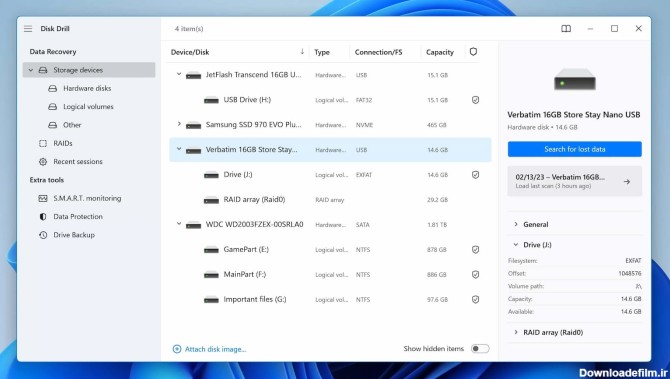670x379 pixels.
Task: Open Recent sessions in sidebar
Action: (x=78, y=162)
